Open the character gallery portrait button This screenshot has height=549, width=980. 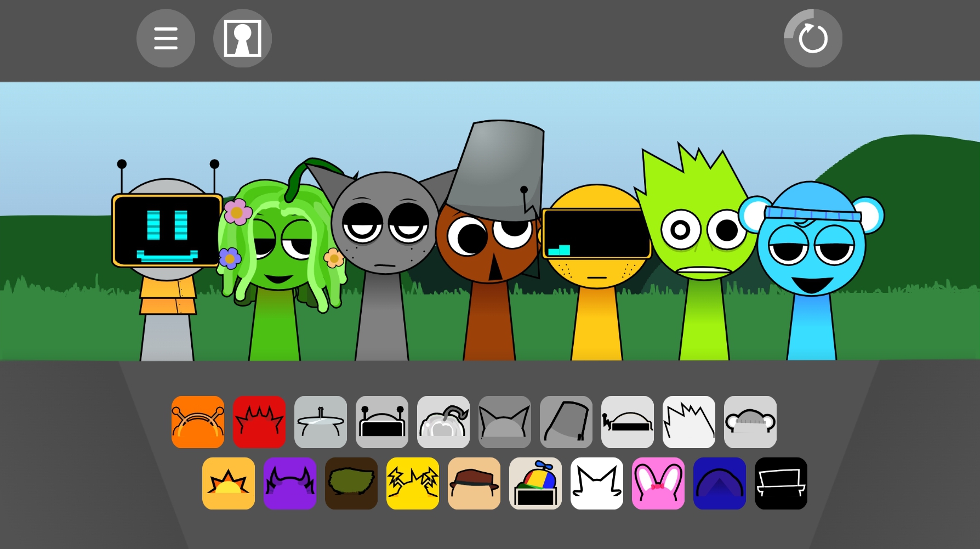coord(242,38)
